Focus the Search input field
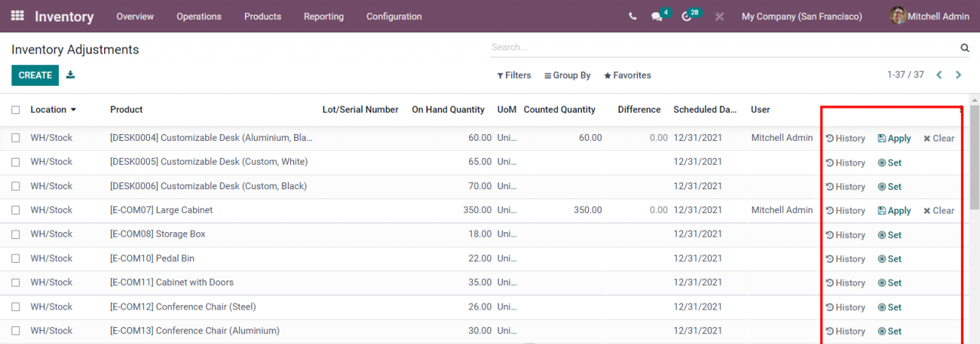 (x=724, y=48)
